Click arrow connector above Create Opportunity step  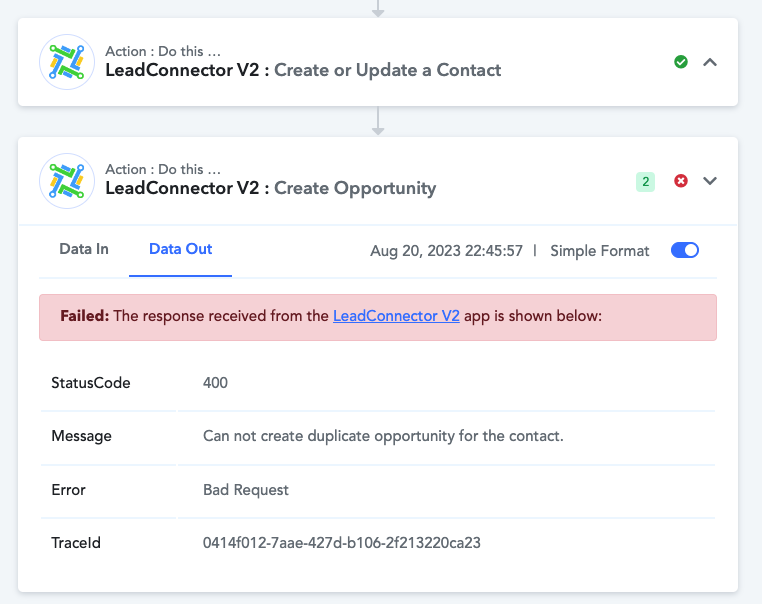pyautogui.click(x=378, y=121)
